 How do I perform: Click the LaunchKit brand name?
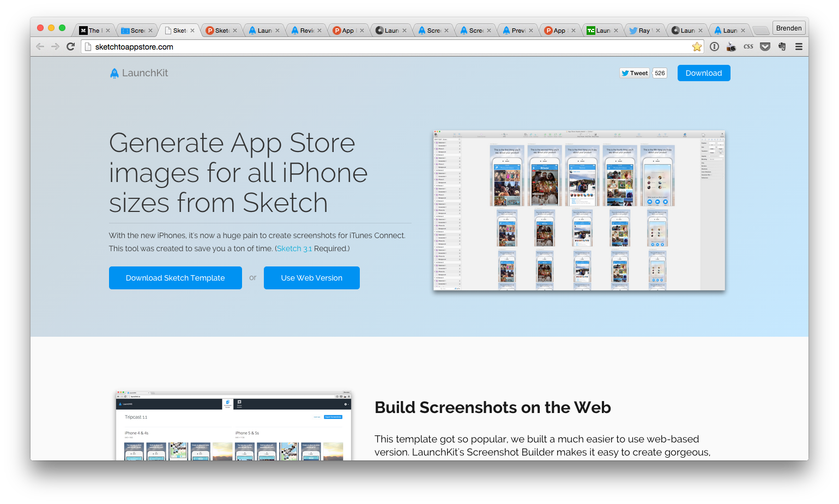(145, 73)
